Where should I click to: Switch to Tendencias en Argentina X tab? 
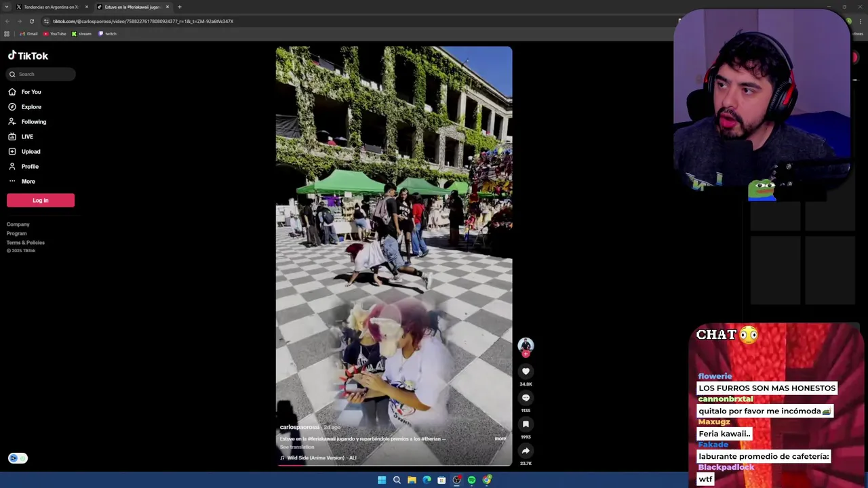51,7
